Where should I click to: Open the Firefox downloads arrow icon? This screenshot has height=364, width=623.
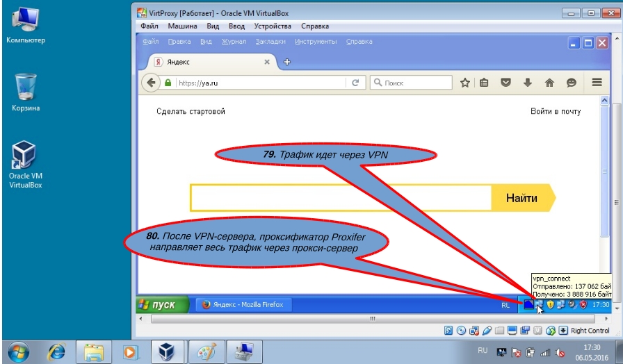click(x=527, y=83)
